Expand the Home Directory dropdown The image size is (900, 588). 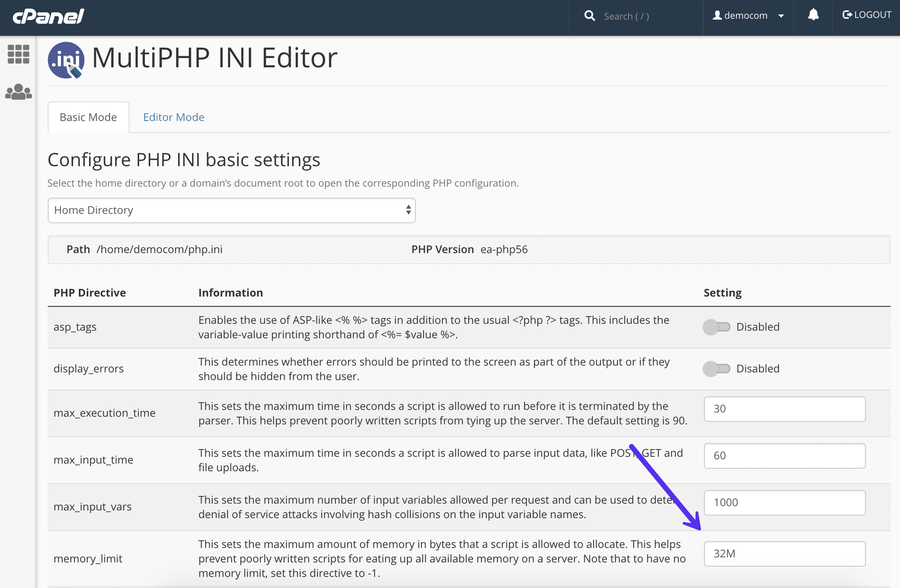(x=231, y=210)
